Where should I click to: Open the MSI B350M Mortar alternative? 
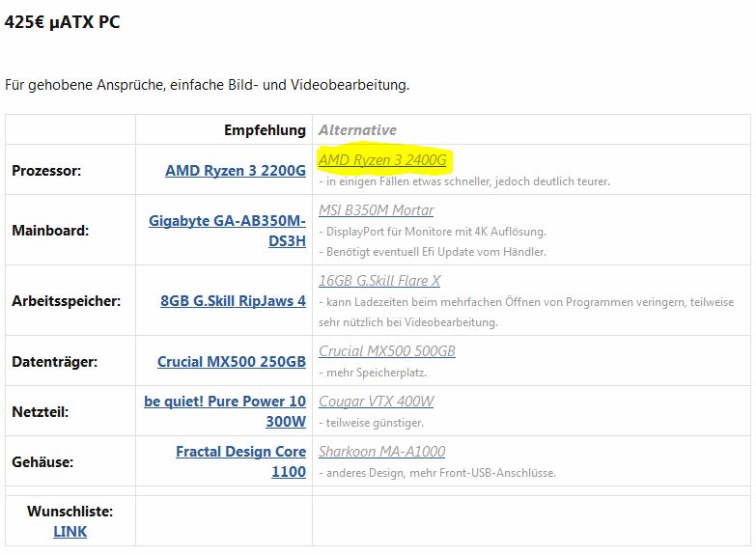pyautogui.click(x=377, y=210)
